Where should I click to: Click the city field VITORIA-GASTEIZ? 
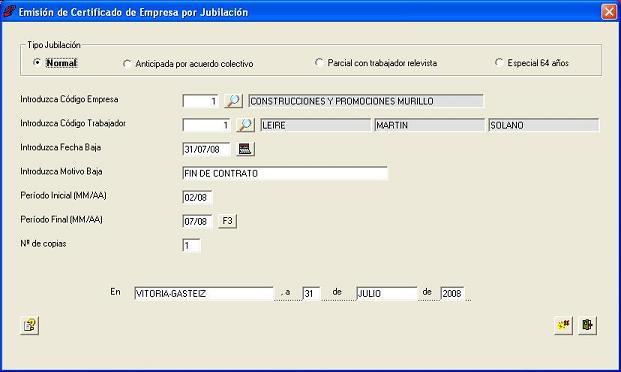(x=204, y=294)
